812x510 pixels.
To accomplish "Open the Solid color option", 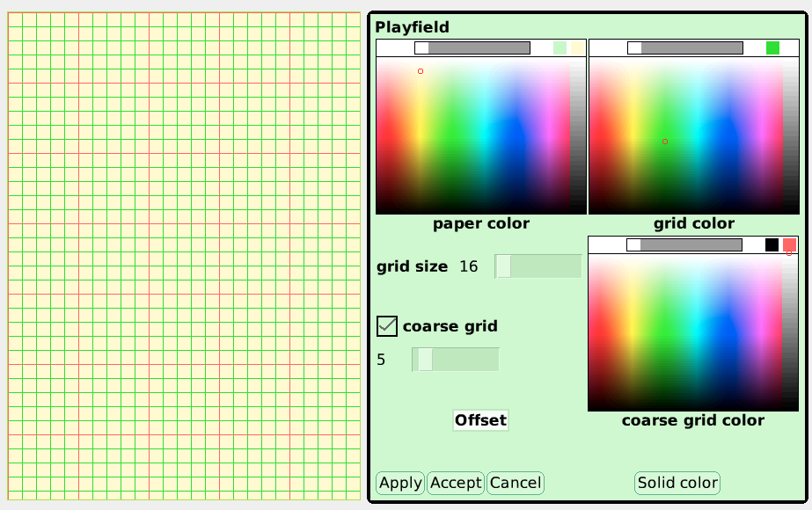I will pyautogui.click(x=677, y=483).
